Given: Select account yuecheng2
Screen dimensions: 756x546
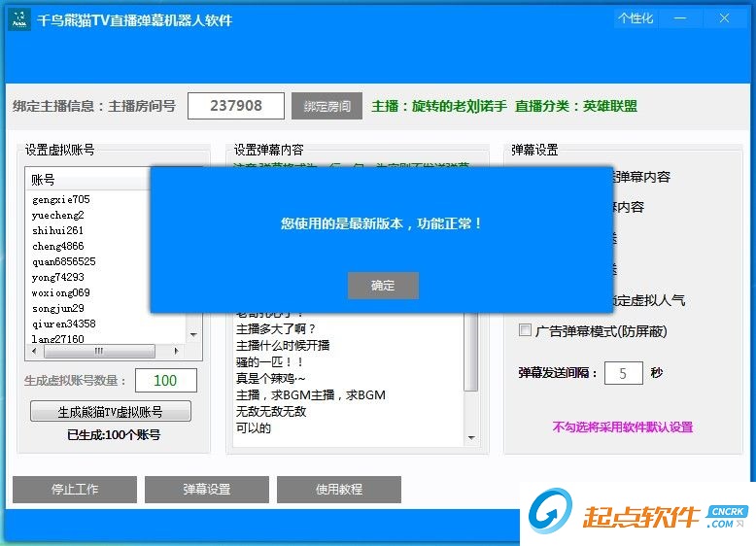Looking at the screenshot, I should coord(58,215).
